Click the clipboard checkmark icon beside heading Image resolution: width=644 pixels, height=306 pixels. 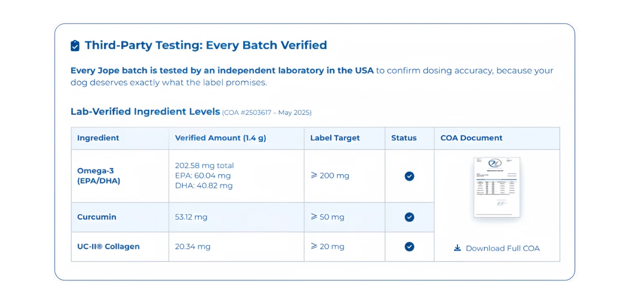pyautogui.click(x=75, y=46)
